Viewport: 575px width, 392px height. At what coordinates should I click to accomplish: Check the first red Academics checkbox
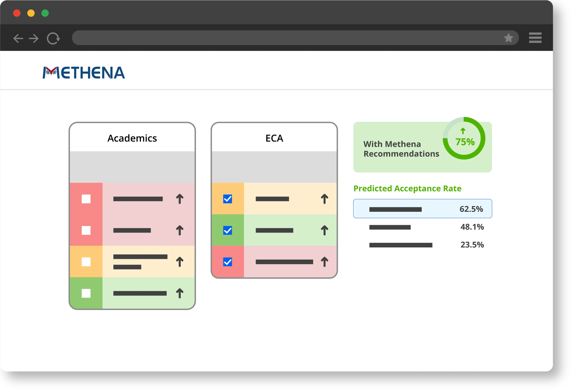86,199
